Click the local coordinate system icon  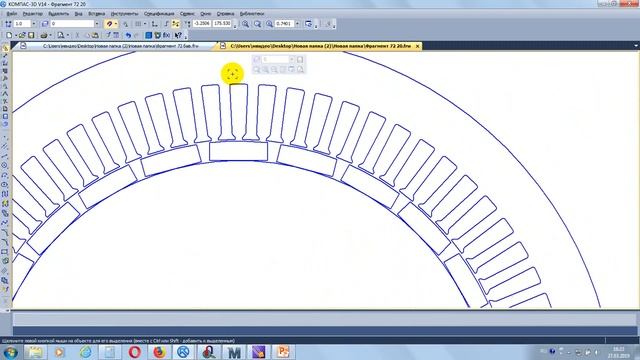pos(155,24)
